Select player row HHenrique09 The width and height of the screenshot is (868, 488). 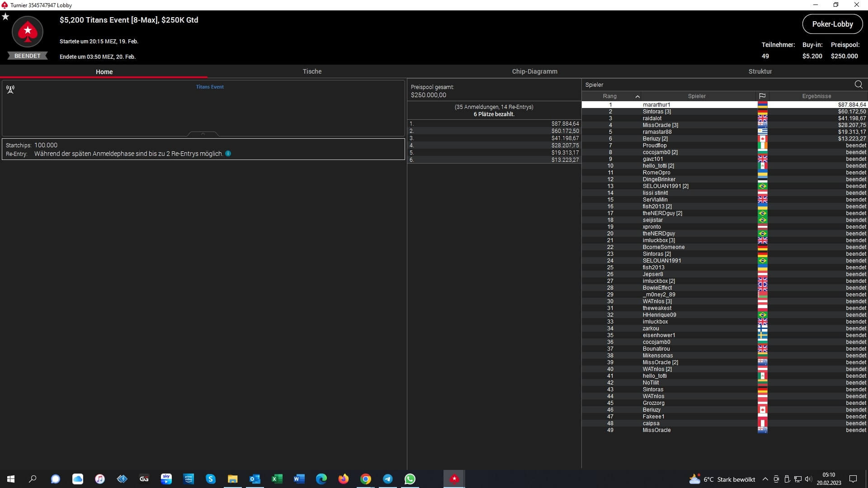point(724,315)
